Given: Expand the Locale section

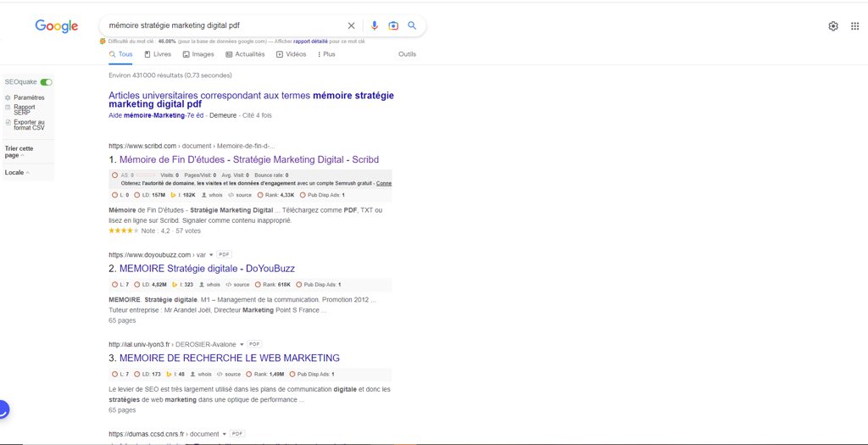Looking at the screenshot, I should coord(17,172).
